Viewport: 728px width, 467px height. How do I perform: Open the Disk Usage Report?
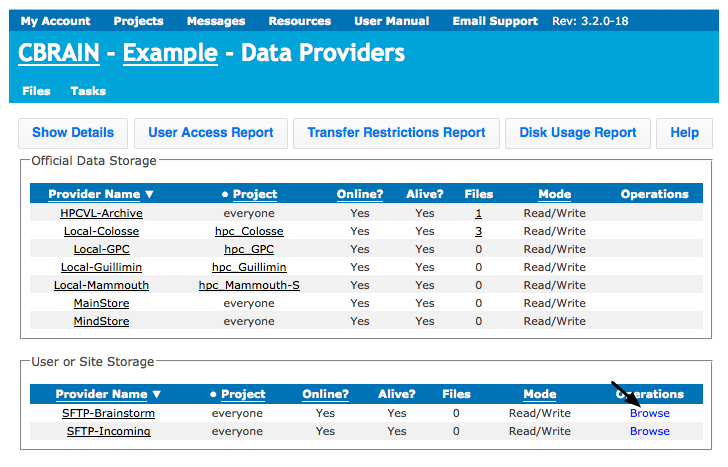tap(578, 133)
